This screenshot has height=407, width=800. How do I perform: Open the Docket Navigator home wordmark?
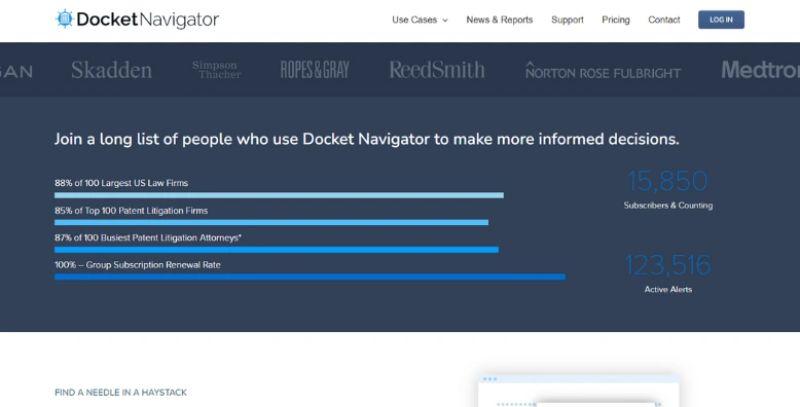coord(147,19)
